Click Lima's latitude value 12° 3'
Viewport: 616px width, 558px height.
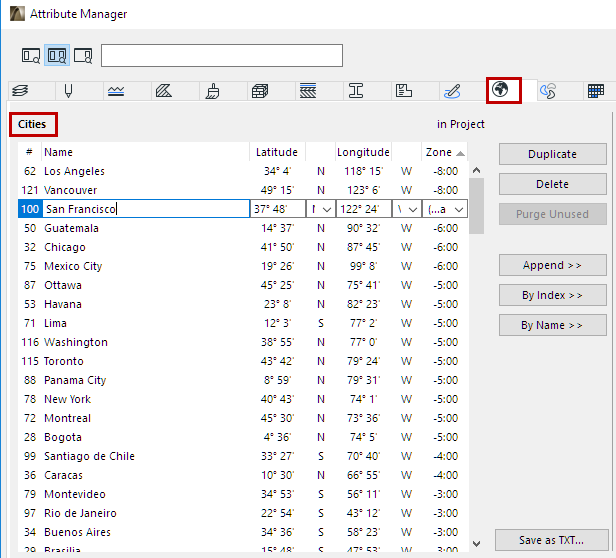pyautogui.click(x=277, y=323)
